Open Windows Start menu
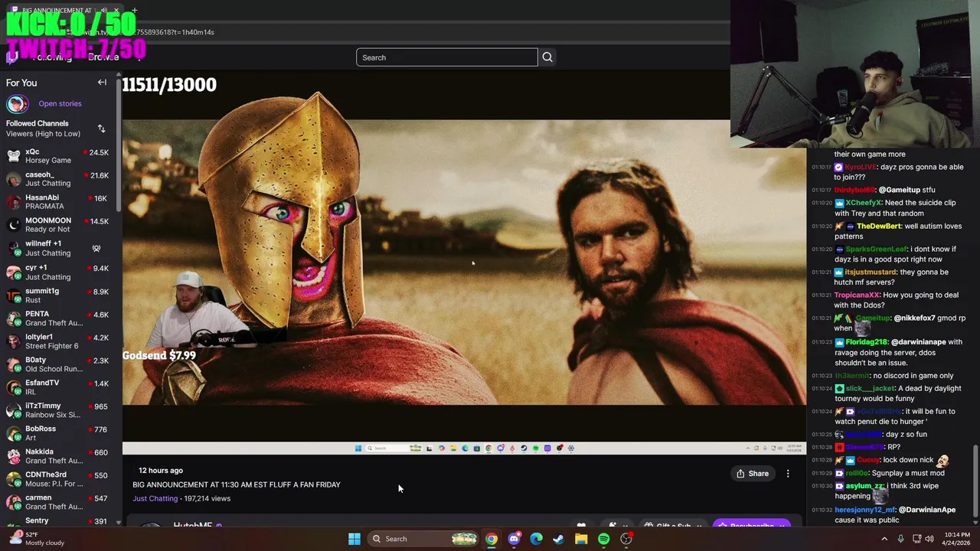 pyautogui.click(x=354, y=539)
